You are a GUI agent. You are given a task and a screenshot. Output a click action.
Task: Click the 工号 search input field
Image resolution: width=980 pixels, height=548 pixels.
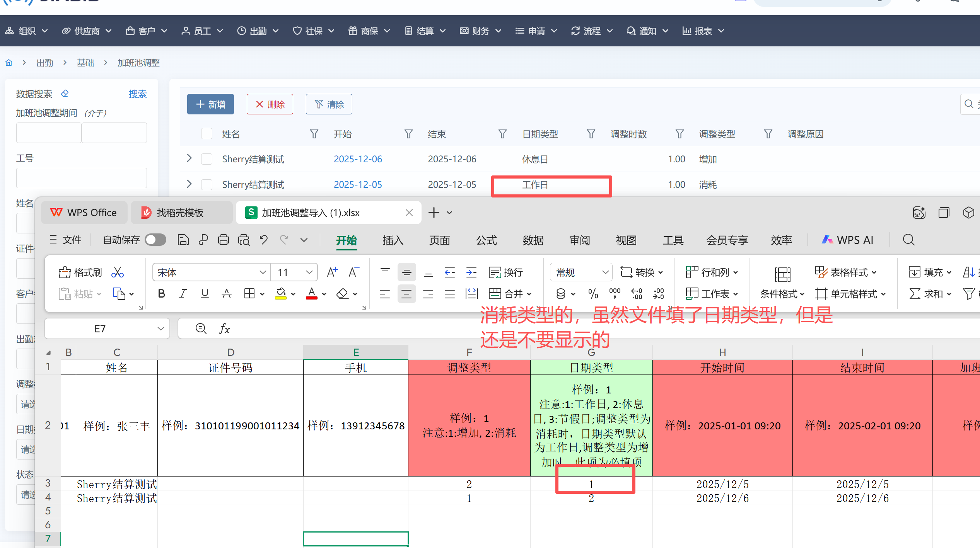pos(82,178)
